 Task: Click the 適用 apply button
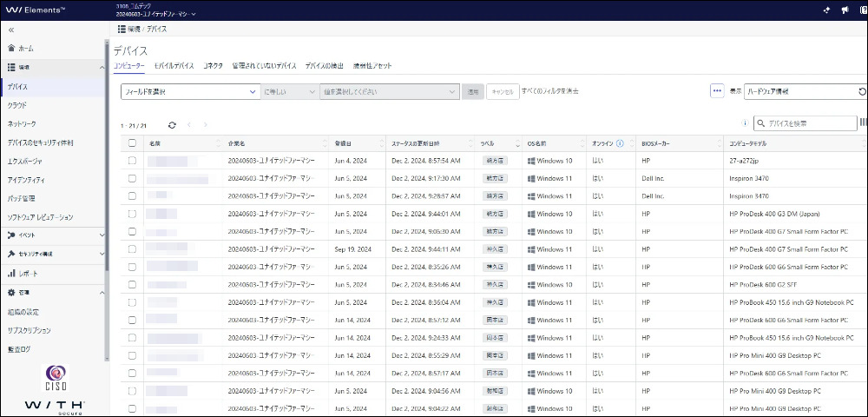pyautogui.click(x=473, y=91)
